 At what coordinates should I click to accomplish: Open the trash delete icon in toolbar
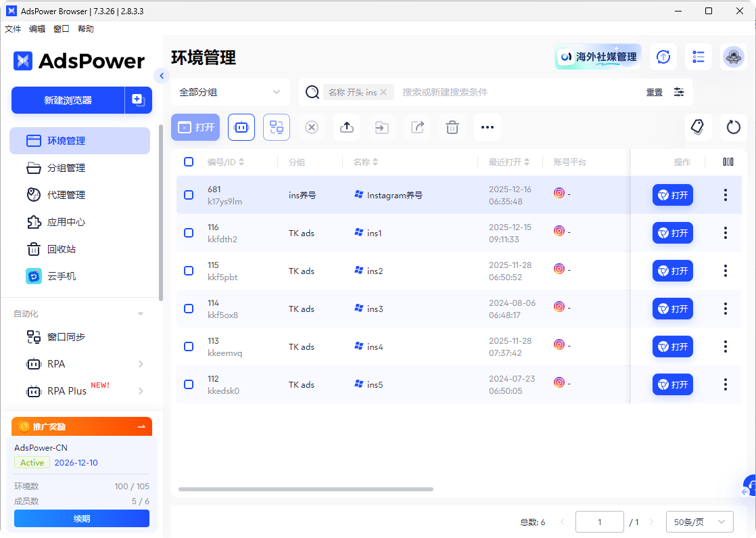tap(452, 127)
